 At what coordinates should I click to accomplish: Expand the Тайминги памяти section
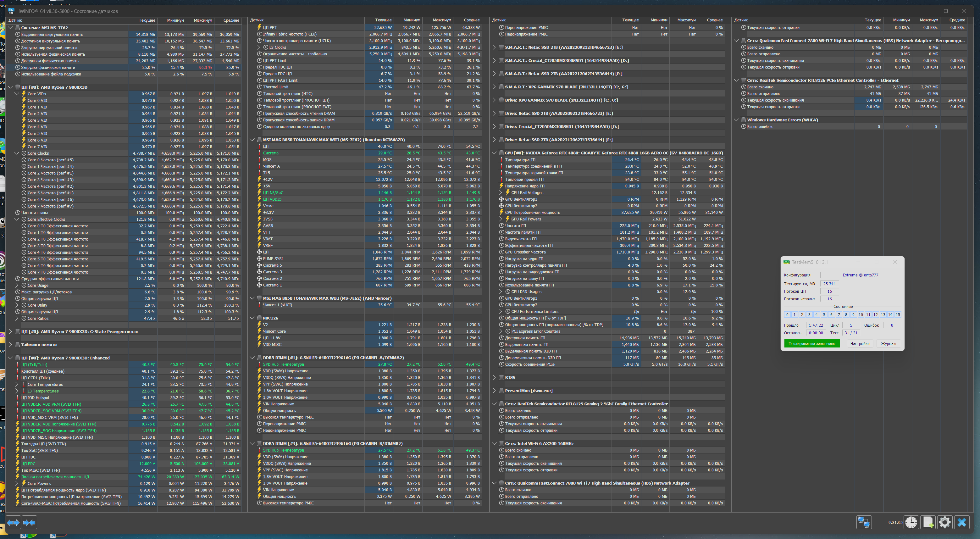click(10, 345)
